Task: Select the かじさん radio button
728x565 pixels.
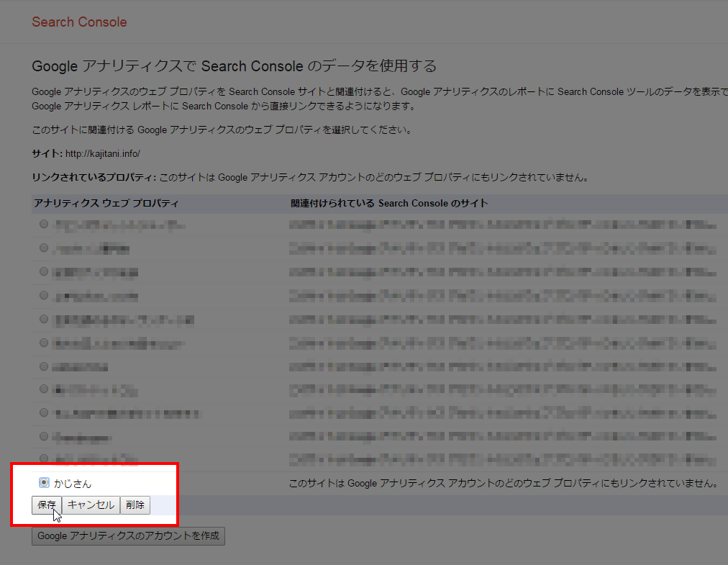Action: (x=44, y=483)
